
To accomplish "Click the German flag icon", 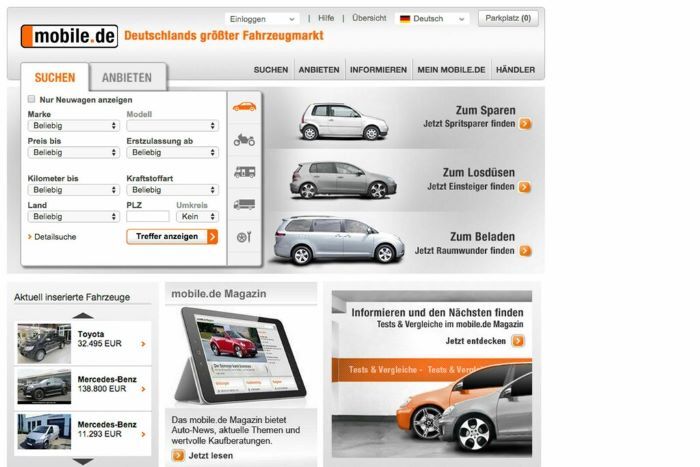I will 405,19.
